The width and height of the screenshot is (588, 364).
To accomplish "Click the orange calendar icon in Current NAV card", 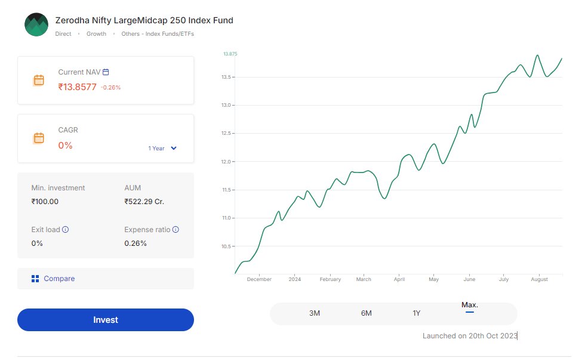I will (39, 80).
